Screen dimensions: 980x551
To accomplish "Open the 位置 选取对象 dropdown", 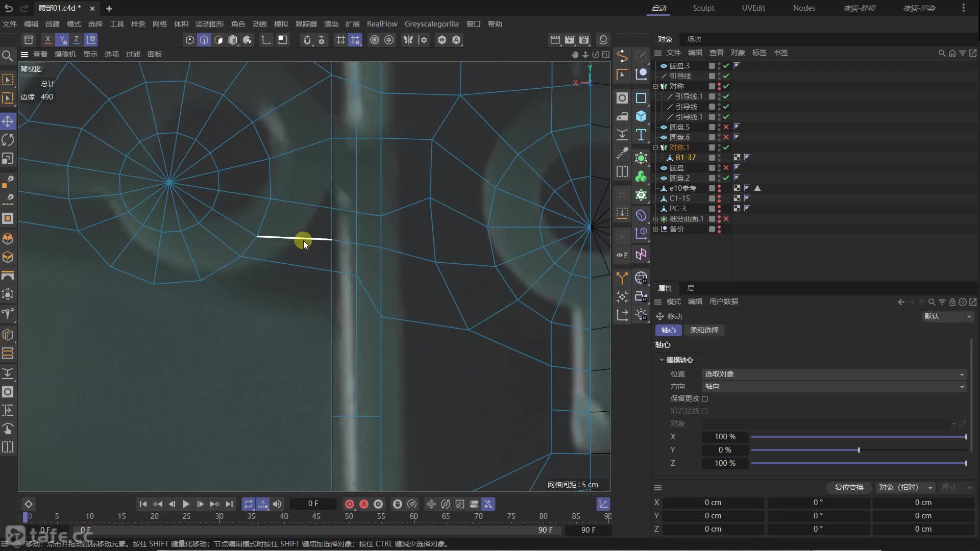I will pyautogui.click(x=834, y=374).
